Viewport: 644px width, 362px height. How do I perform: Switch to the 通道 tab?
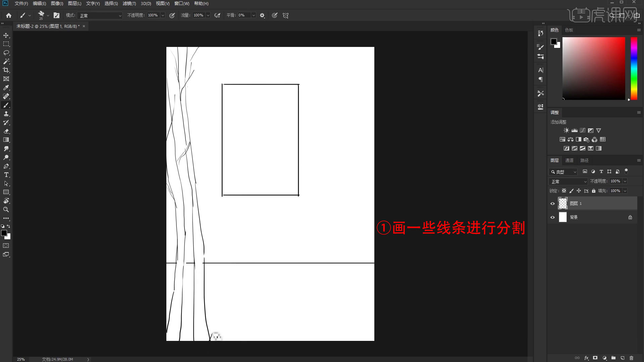pos(569,160)
